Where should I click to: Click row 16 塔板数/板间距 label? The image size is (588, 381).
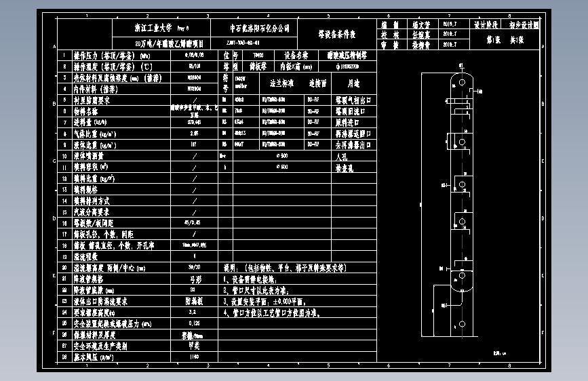point(94,223)
